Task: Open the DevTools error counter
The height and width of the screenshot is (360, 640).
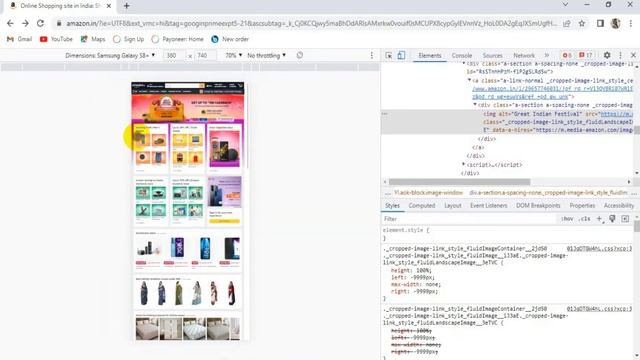Action: coord(567,55)
